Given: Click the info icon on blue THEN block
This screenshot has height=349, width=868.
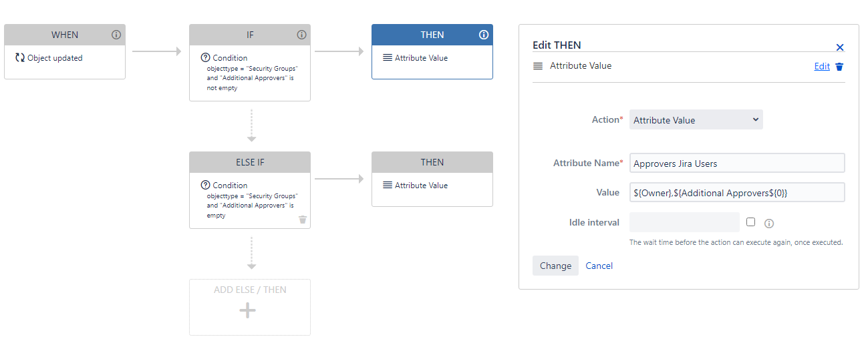Looking at the screenshot, I should click(484, 35).
